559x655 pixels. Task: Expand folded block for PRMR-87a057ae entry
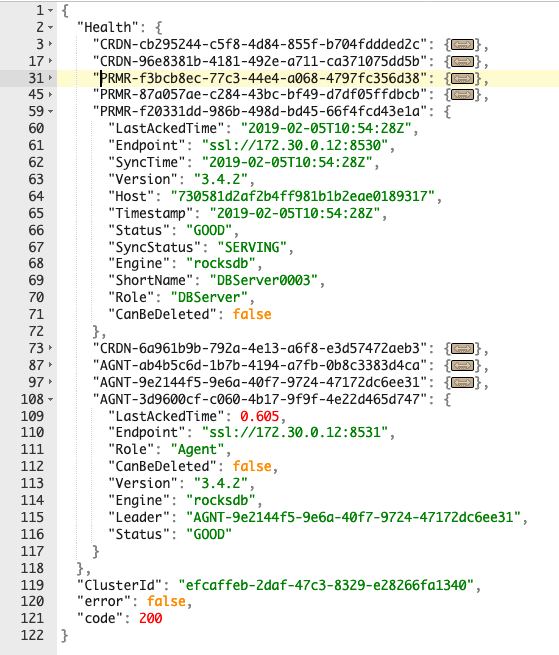(462, 95)
